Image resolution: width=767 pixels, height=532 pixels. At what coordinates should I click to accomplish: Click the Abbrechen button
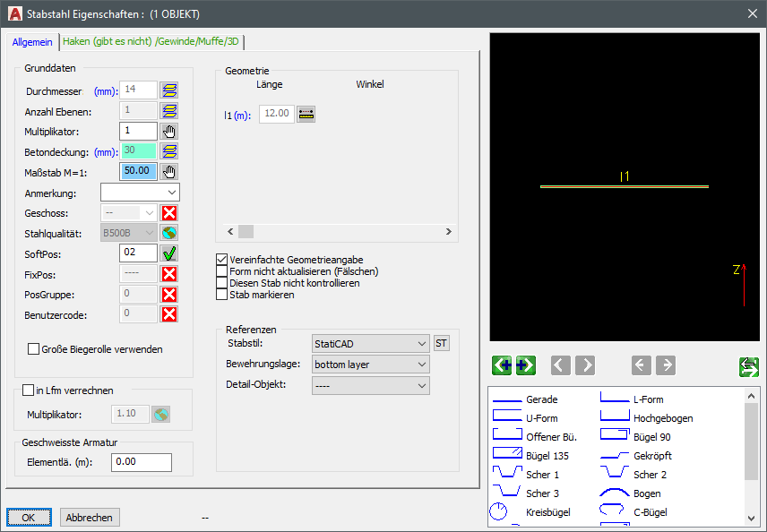[90, 518]
